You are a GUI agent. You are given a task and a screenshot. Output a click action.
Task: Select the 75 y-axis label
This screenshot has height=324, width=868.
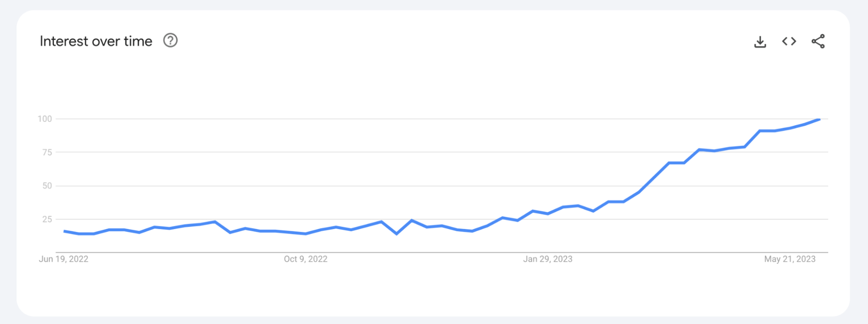click(x=47, y=152)
